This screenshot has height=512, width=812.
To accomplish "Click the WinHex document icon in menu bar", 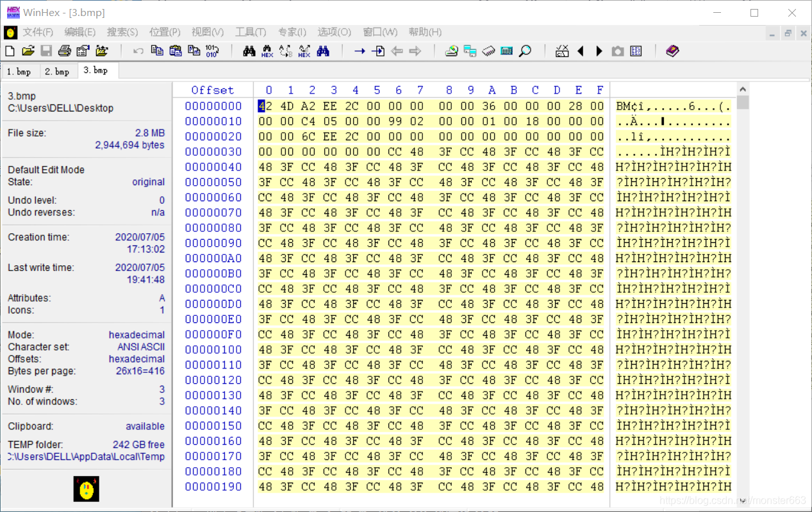I will (10, 32).
